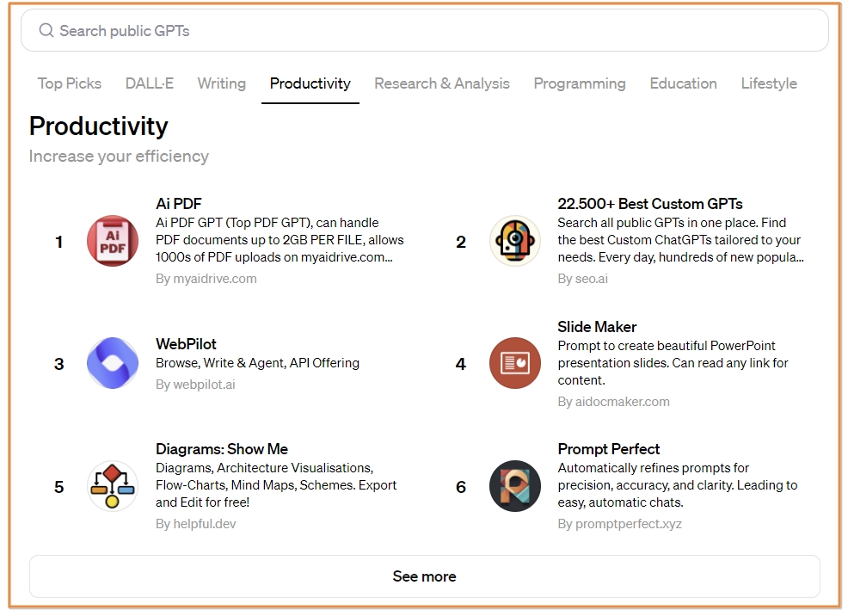Go to Research & Analysis tab
848x616 pixels.
[442, 83]
